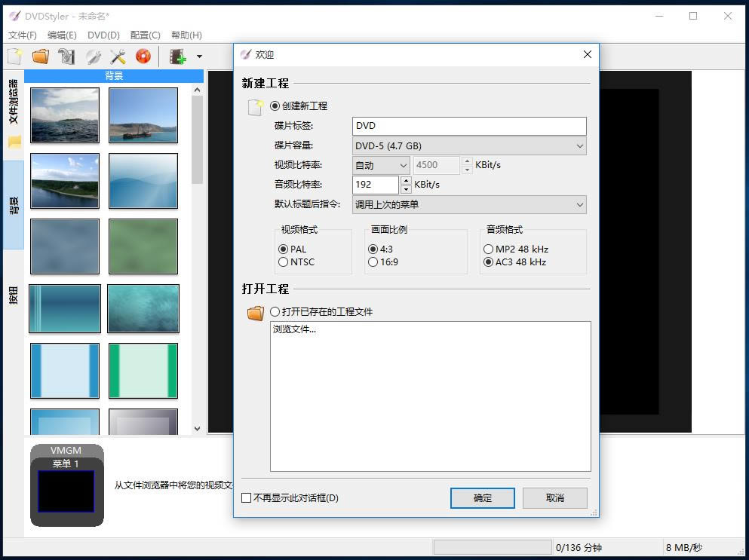
Task: Select 创建新工程 radio button
Action: [x=275, y=106]
